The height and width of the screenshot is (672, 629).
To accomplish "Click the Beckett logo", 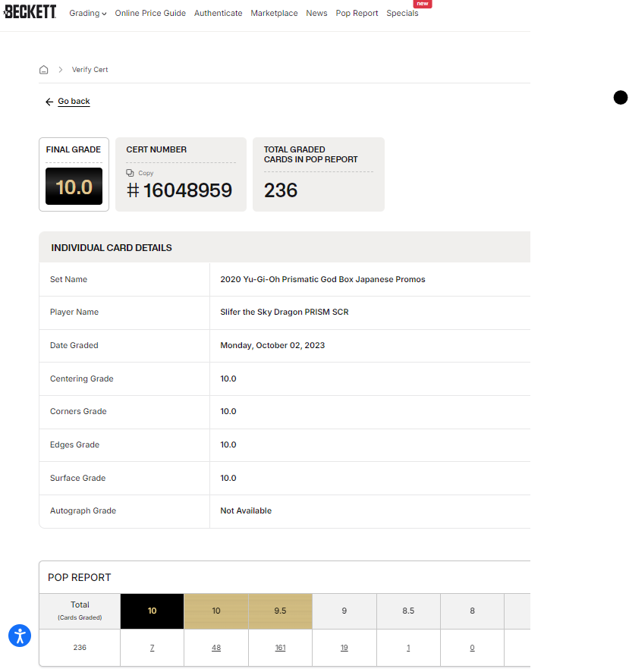I will tap(30, 12).
